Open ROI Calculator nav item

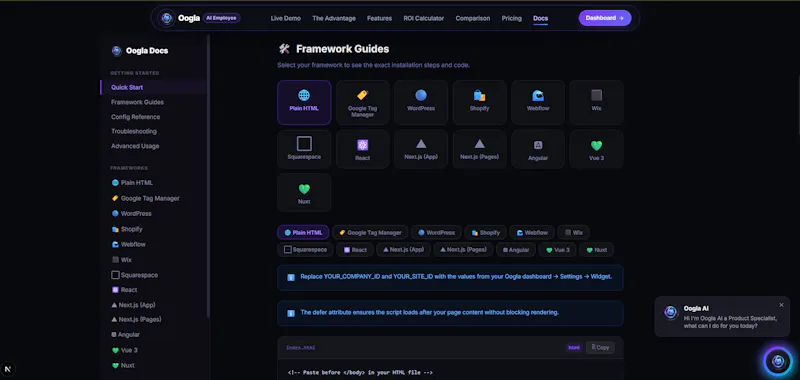click(423, 18)
